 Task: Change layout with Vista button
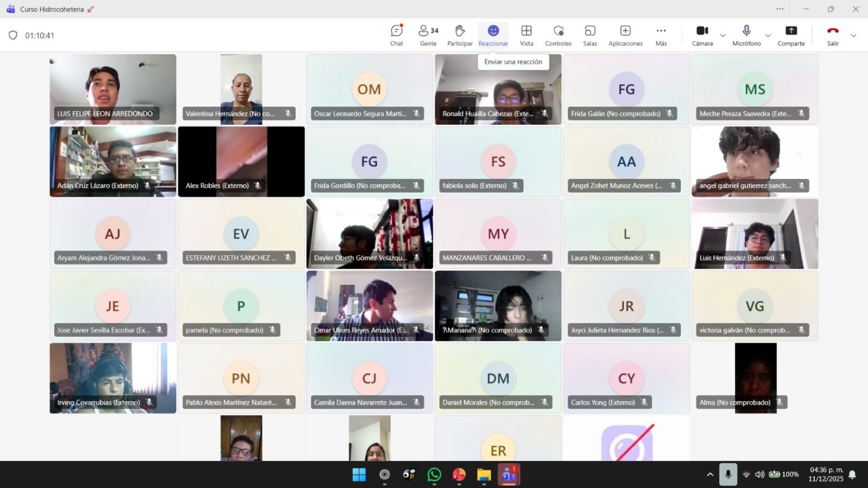[526, 35]
